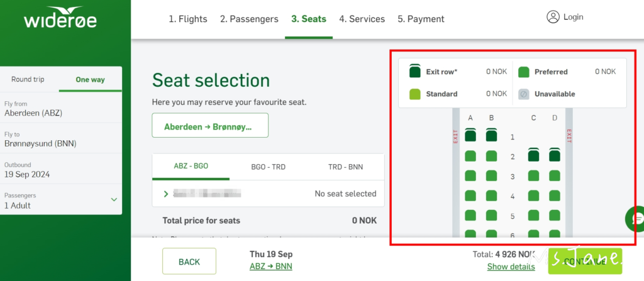This screenshot has width=644, height=281.
Task: Select exit row seat 1B
Action: pos(491,135)
